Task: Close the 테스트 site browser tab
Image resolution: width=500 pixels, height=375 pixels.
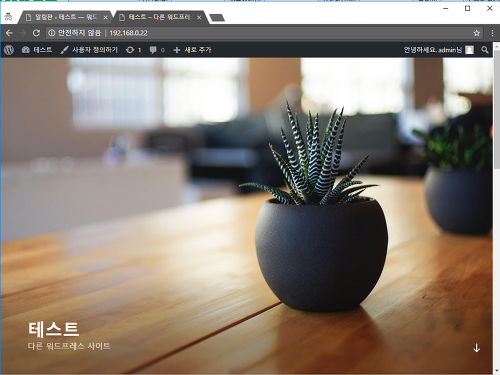Action: tap(199, 17)
